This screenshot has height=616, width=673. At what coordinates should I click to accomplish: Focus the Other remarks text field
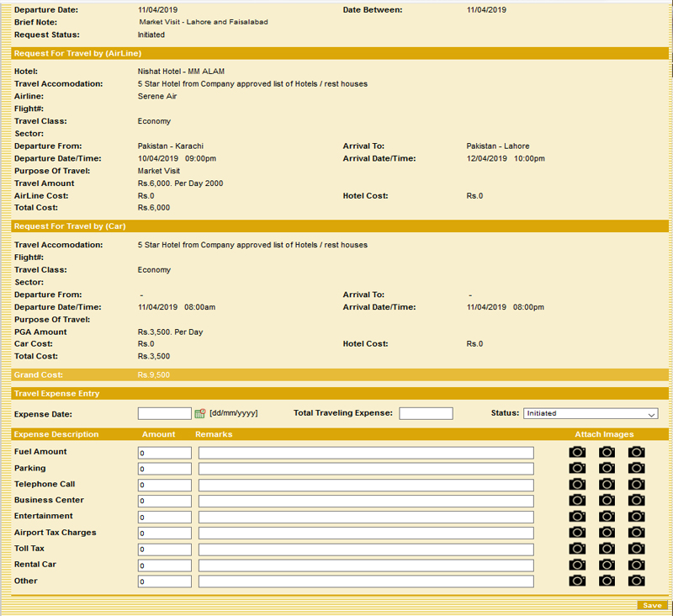coord(366,581)
